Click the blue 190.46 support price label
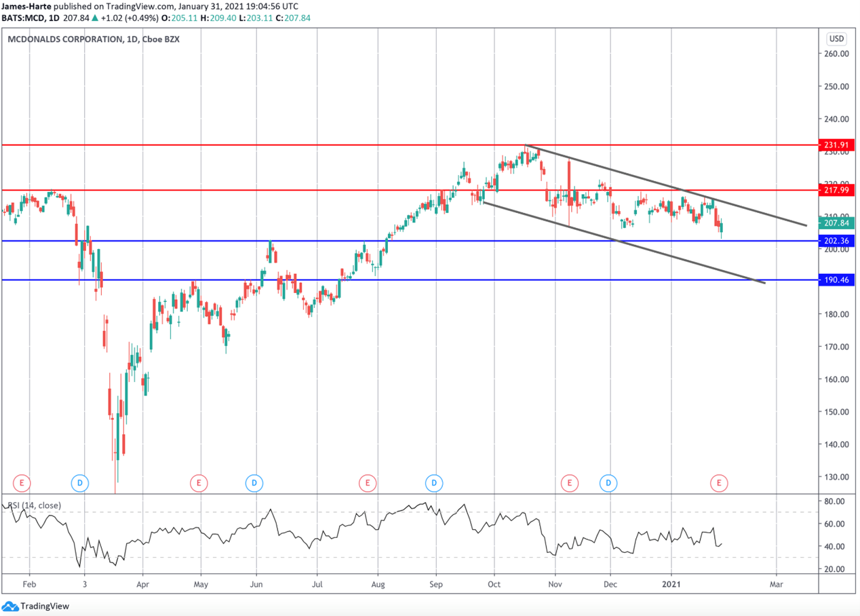 pos(836,280)
